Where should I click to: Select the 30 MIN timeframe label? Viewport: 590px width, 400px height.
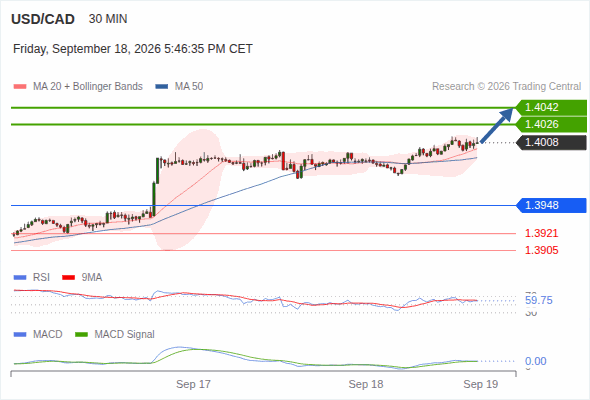click(108, 19)
